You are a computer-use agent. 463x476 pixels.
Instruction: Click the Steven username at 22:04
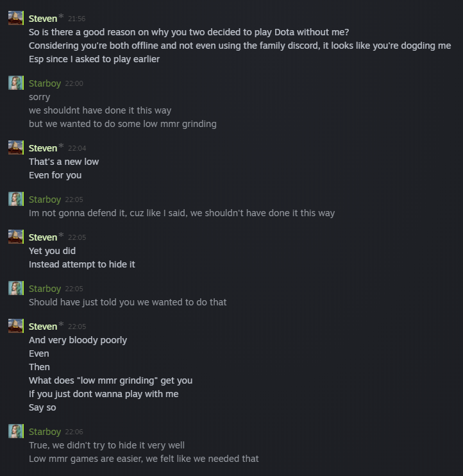pyautogui.click(x=43, y=148)
